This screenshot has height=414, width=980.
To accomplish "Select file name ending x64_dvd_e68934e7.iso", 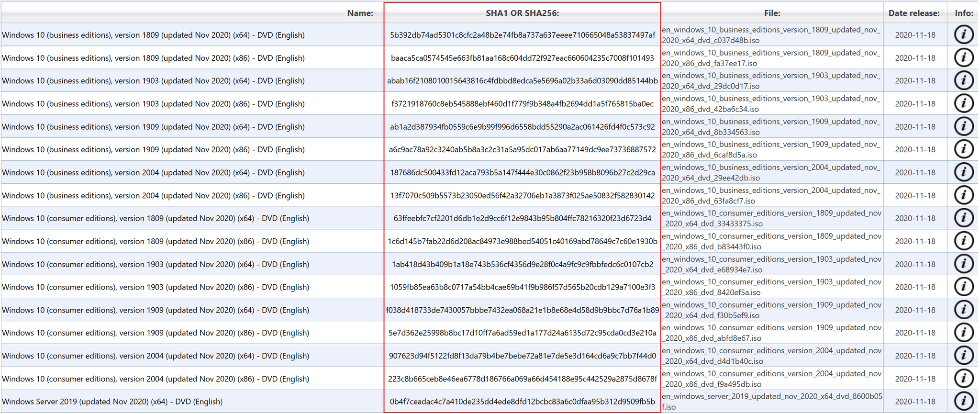I will tap(772, 264).
